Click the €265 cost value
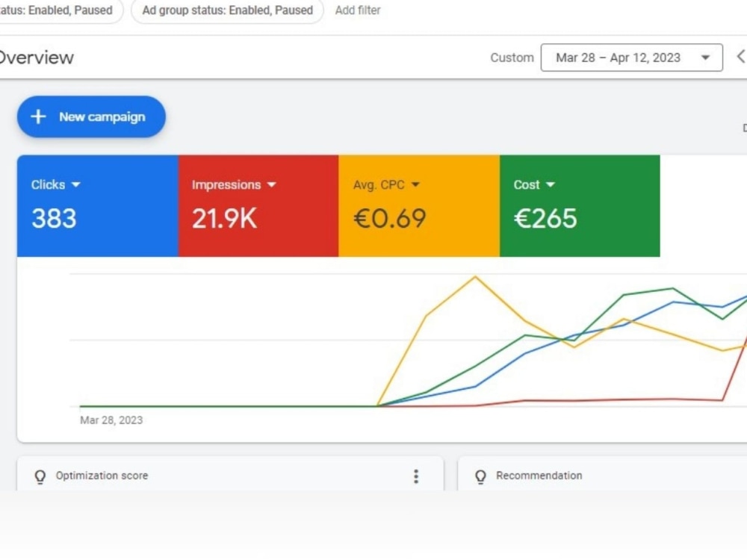Screen dimensions: 747x560 (x=545, y=219)
